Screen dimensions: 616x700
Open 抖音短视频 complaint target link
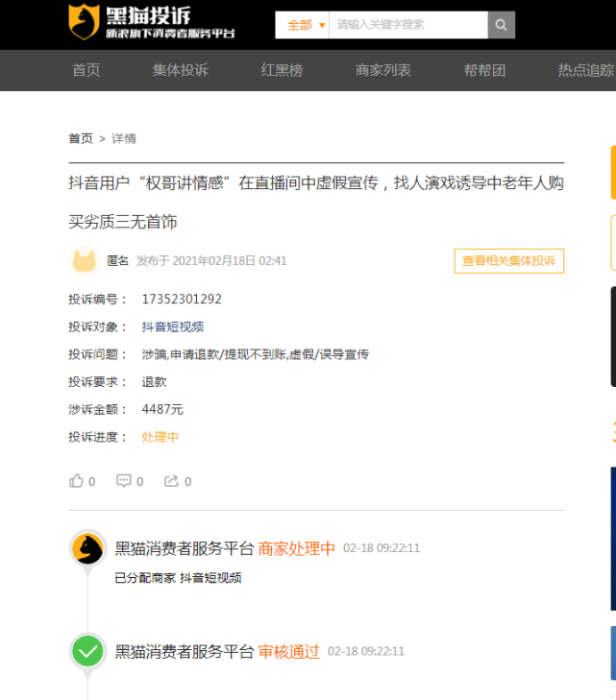coord(173,326)
